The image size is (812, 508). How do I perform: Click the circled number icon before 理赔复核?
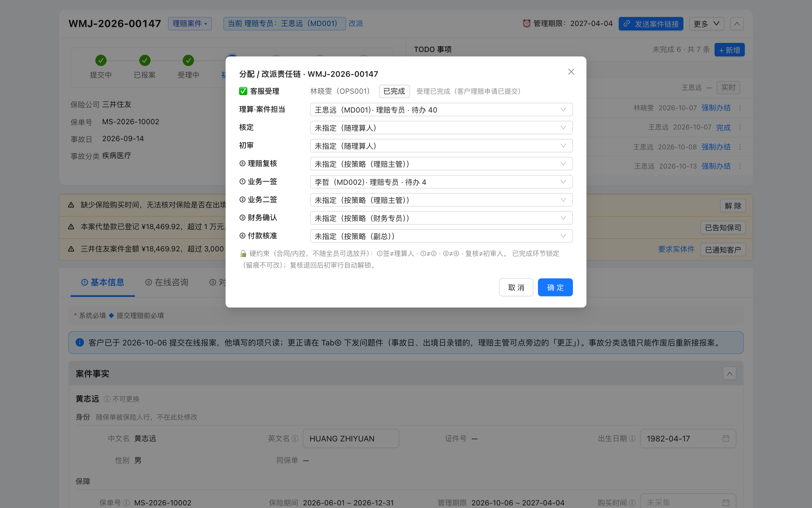click(x=242, y=163)
